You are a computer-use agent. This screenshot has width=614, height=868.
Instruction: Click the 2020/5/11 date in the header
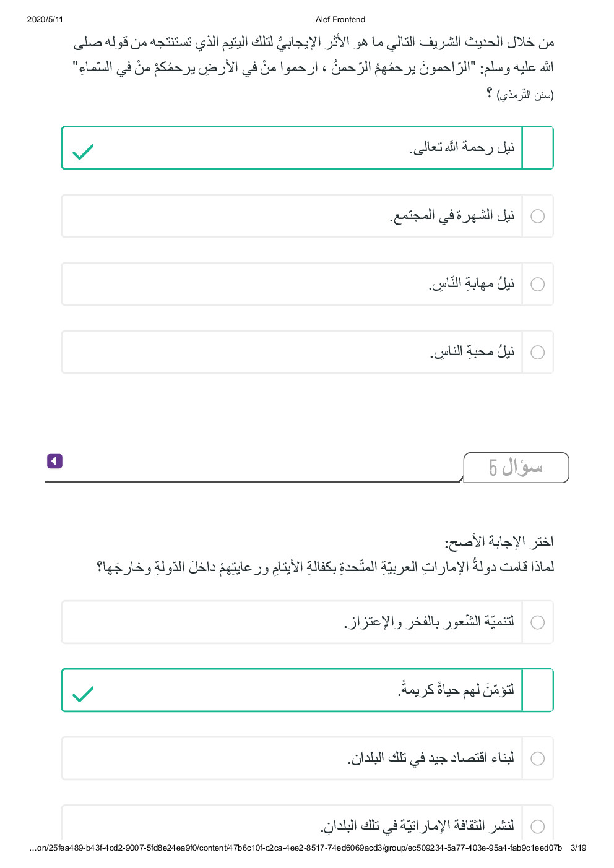coord(45,20)
